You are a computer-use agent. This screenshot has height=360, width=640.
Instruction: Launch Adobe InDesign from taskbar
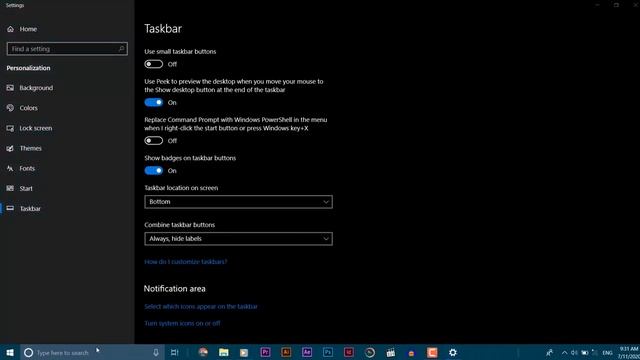pyautogui.click(x=349, y=352)
